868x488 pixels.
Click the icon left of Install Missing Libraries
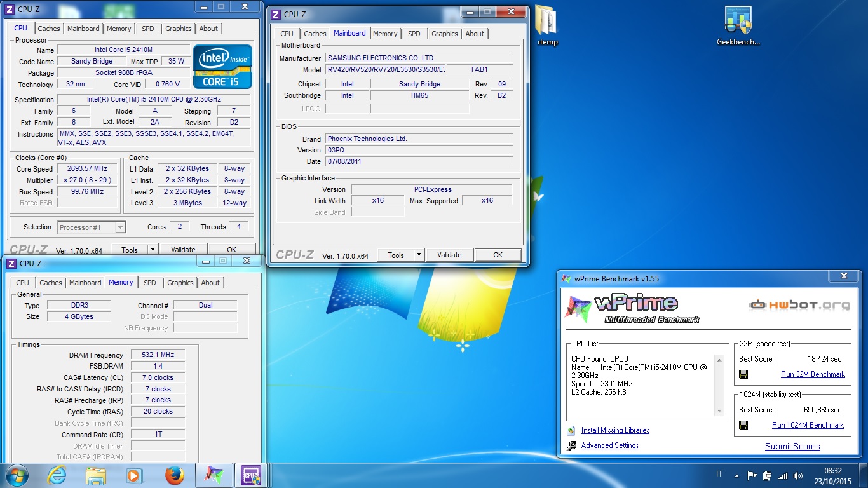(571, 430)
